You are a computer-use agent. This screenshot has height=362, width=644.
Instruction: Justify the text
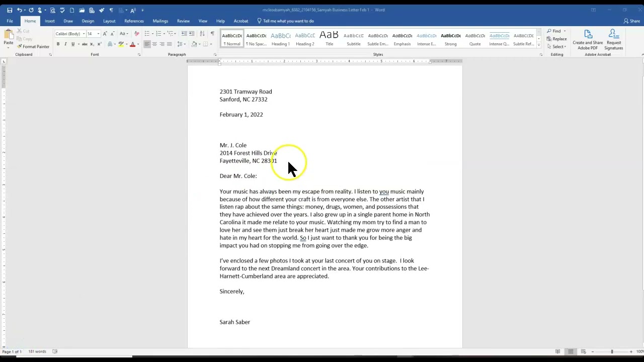coord(169,44)
